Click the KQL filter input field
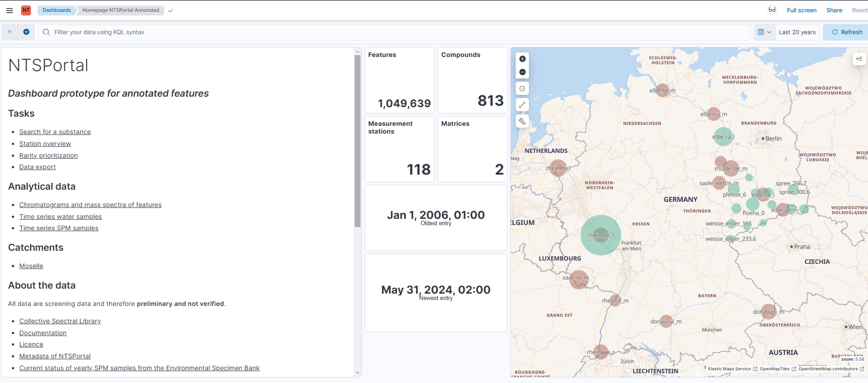868x383 pixels. click(x=392, y=32)
